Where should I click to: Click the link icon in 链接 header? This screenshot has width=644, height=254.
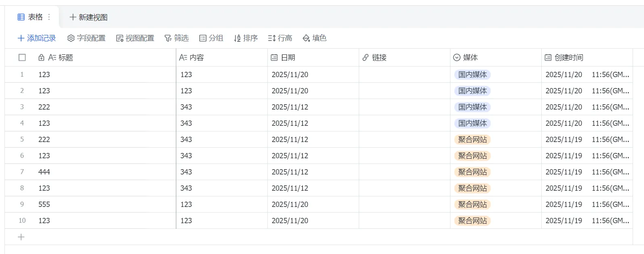(x=365, y=58)
